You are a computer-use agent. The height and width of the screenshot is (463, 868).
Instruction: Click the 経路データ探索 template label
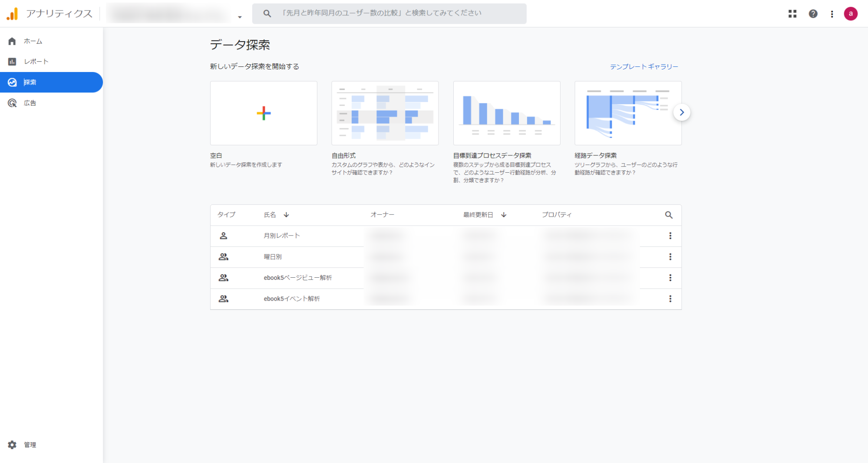[x=596, y=155]
